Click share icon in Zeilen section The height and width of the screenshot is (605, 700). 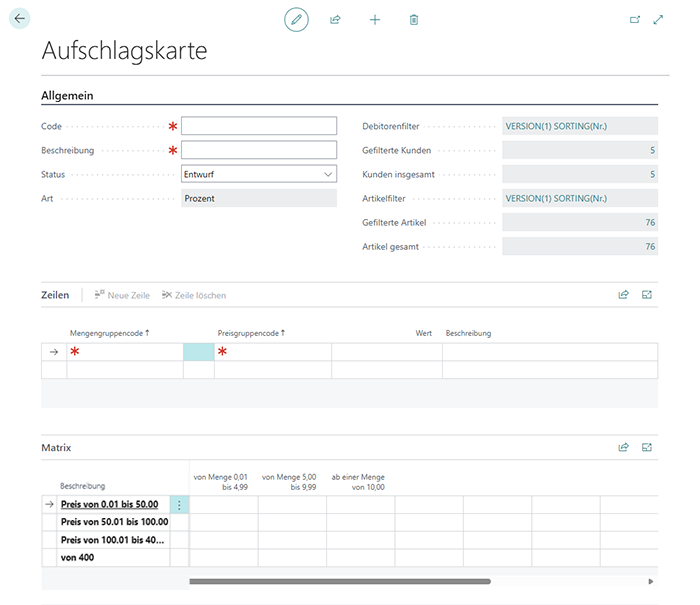point(623,295)
